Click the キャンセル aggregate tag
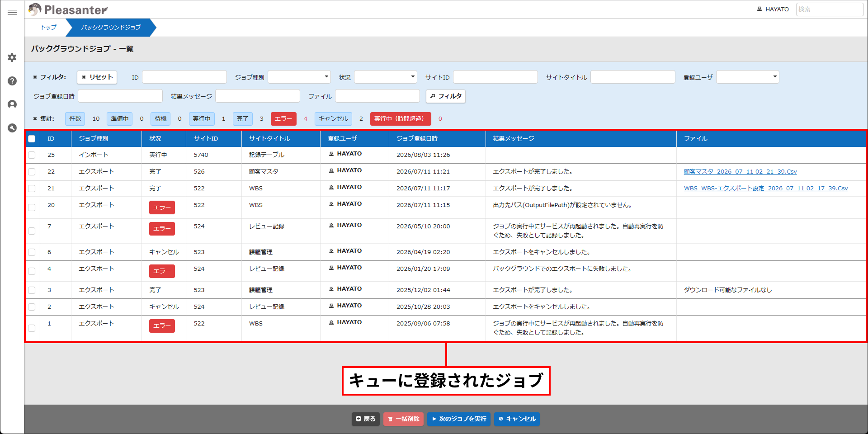Image resolution: width=868 pixels, height=434 pixels. coord(333,119)
